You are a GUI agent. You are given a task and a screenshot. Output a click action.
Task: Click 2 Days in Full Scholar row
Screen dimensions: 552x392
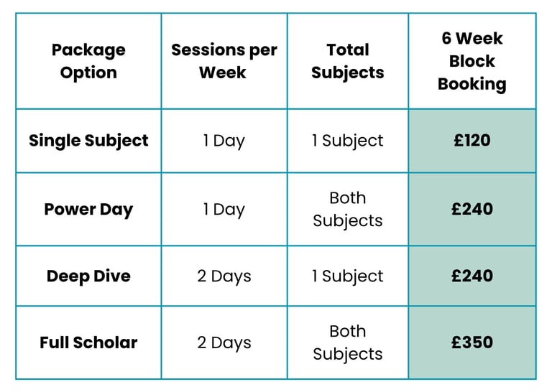coord(224,342)
